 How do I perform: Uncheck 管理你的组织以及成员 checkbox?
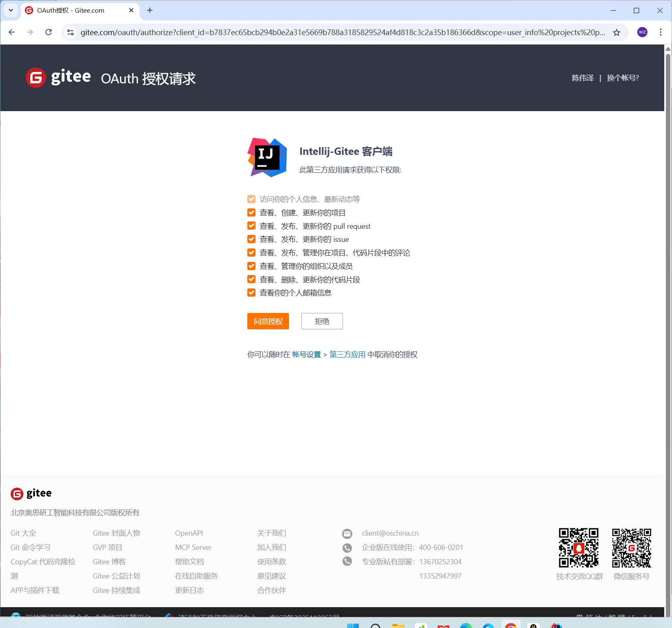click(251, 266)
